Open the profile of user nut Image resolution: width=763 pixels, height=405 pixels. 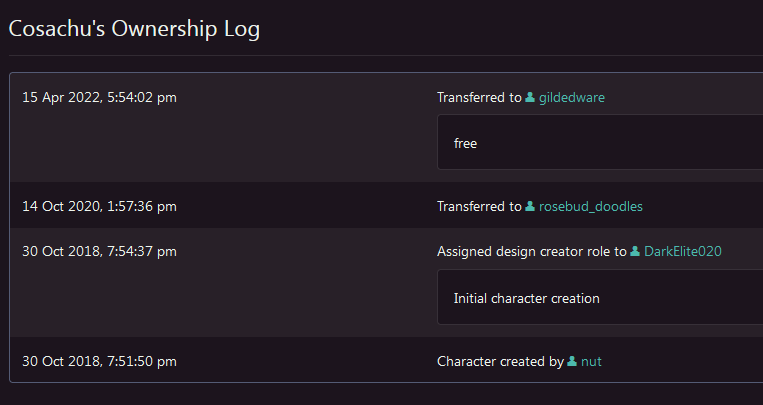[591, 361]
